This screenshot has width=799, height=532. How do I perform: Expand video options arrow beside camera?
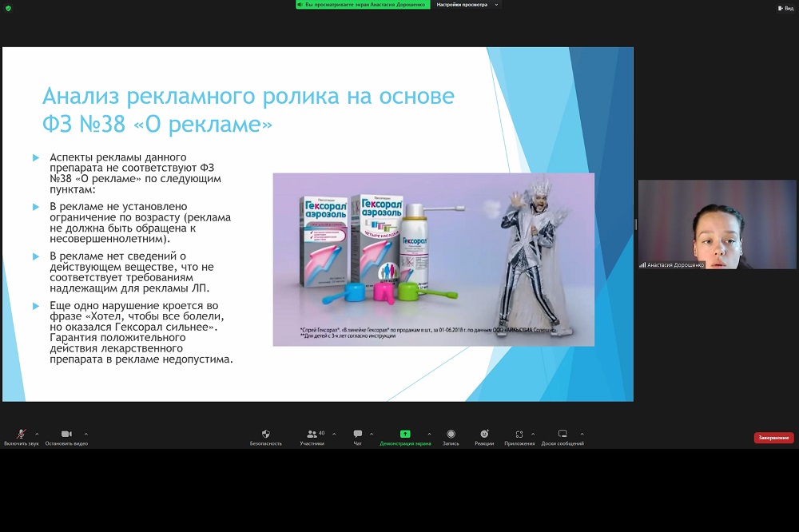86,434
